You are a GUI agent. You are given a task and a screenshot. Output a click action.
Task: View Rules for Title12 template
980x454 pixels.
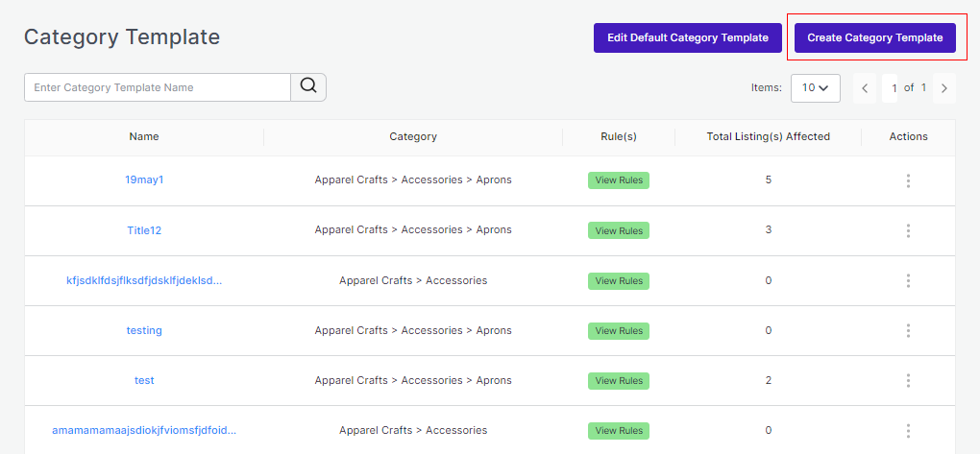[619, 230]
